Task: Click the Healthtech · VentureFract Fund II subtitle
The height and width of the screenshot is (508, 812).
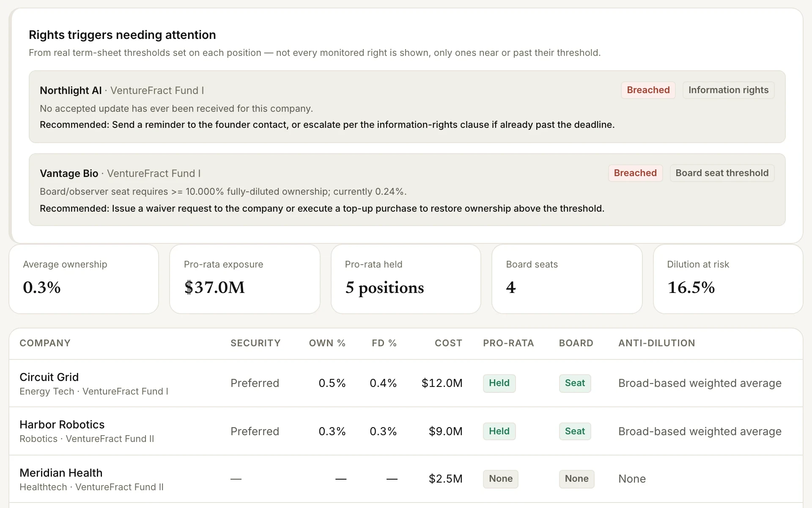Action: pyautogui.click(x=91, y=487)
